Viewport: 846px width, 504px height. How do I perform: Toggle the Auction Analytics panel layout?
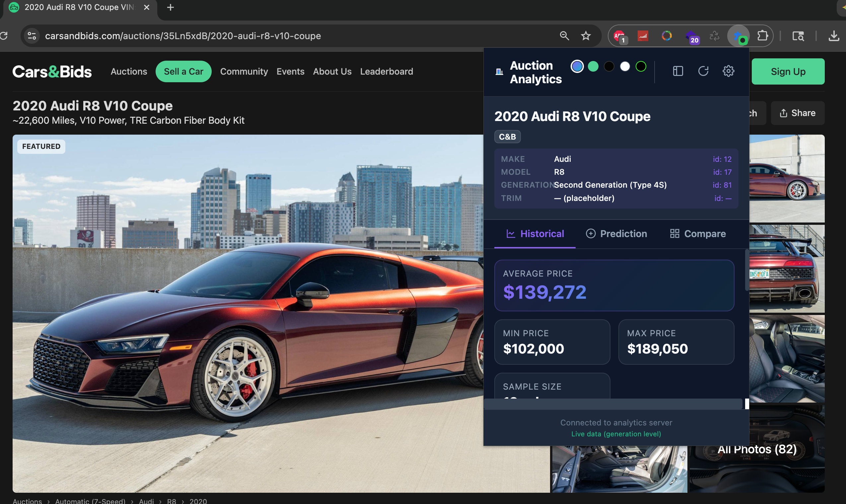677,71
